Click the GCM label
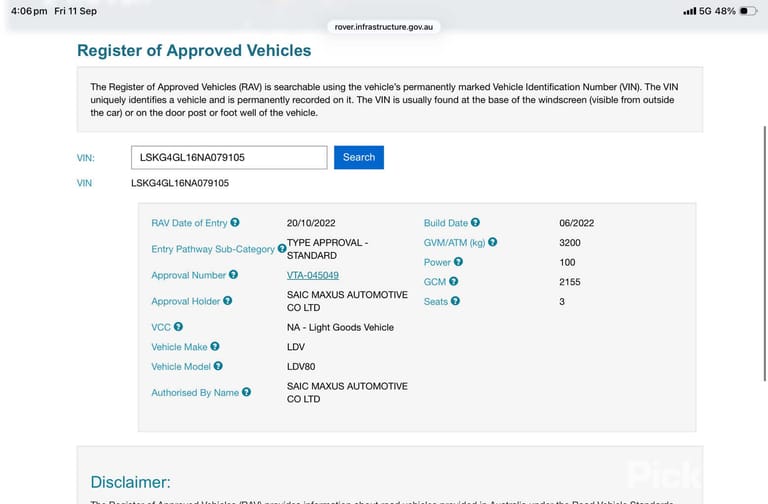Image resolution: width=768 pixels, height=504 pixels. pyautogui.click(x=435, y=282)
